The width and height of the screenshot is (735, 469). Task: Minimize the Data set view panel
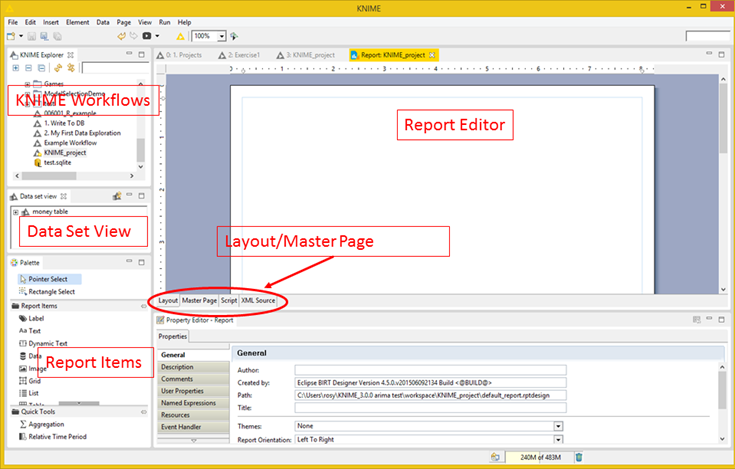[129, 195]
